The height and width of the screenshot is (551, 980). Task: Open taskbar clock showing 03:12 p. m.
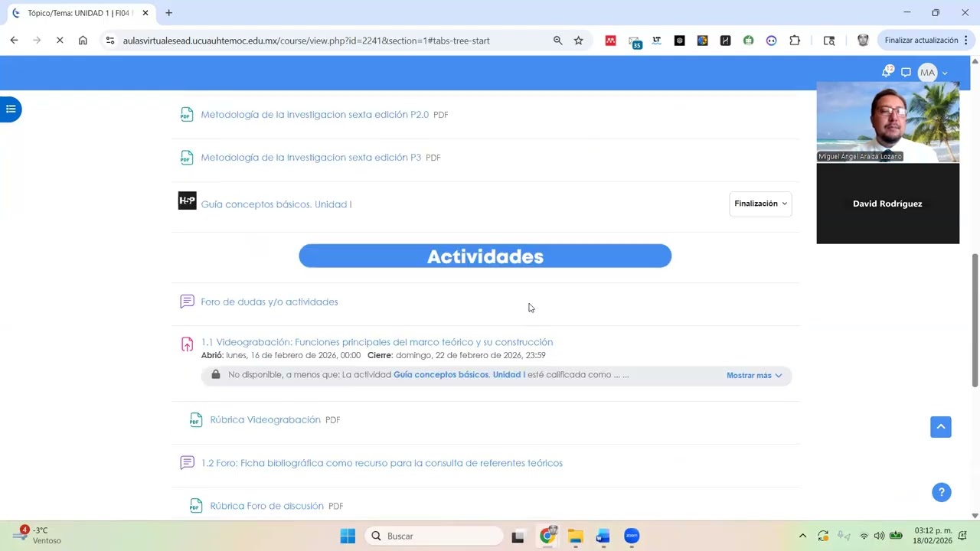tap(933, 536)
